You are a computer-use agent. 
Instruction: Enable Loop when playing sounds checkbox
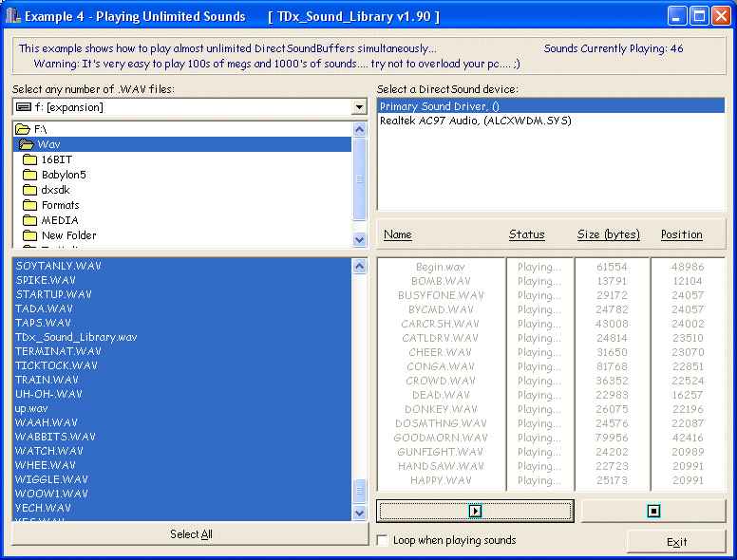click(x=383, y=540)
